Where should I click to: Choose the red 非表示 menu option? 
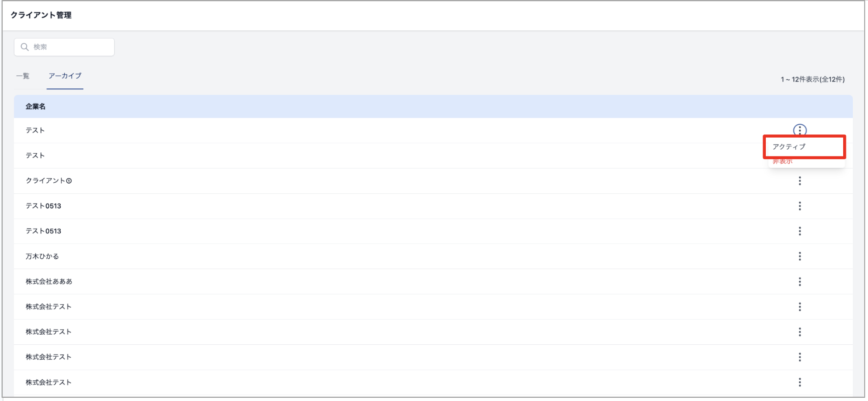point(782,161)
